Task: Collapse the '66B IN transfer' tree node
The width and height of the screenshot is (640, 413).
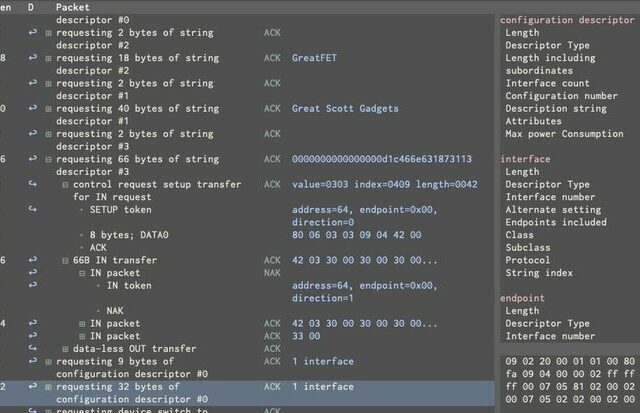Action: click(64, 260)
